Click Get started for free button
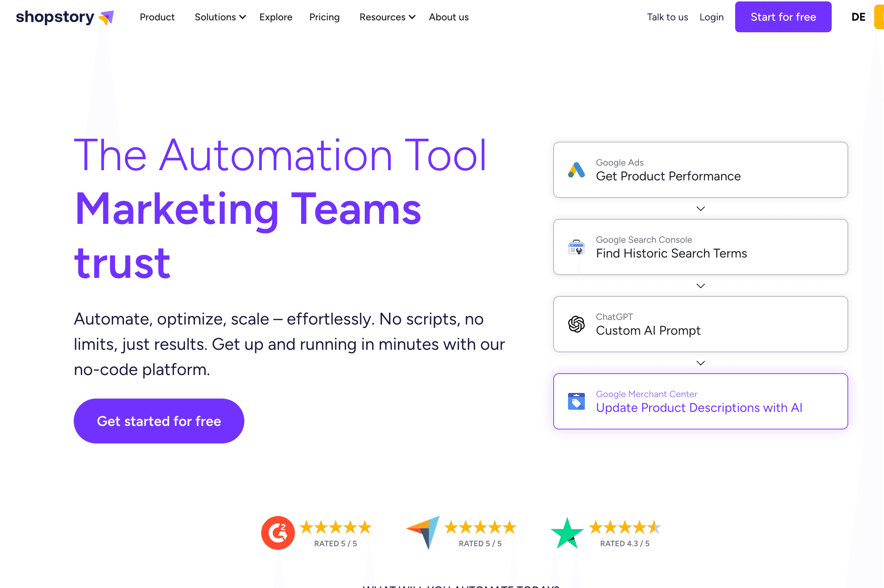The image size is (884, 588). coord(159,421)
